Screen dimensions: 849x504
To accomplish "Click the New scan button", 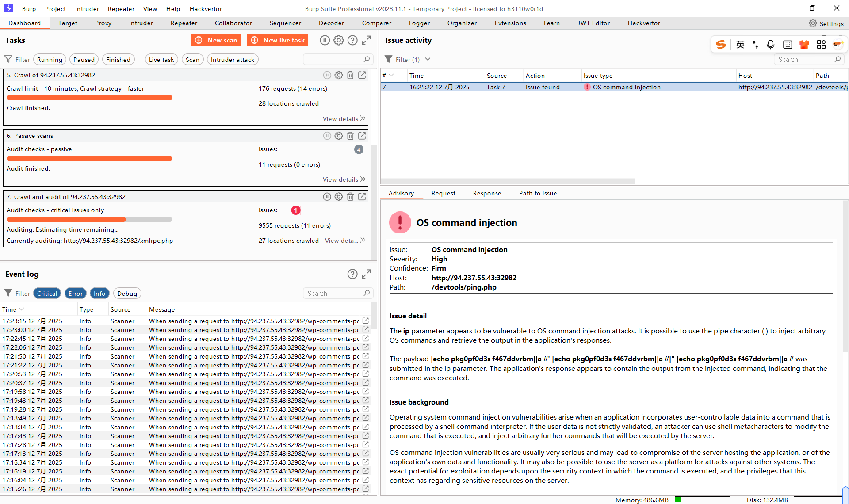I will point(216,40).
